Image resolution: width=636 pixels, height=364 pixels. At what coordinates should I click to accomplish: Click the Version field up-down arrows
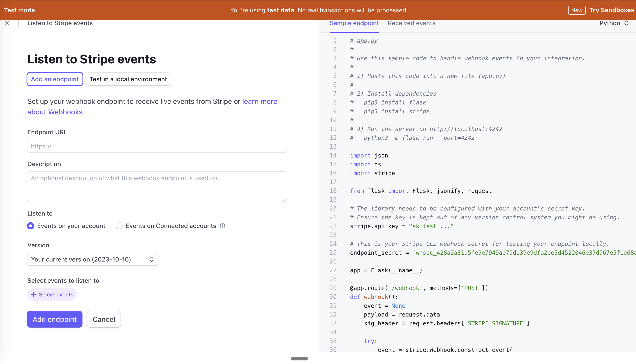pos(151,259)
